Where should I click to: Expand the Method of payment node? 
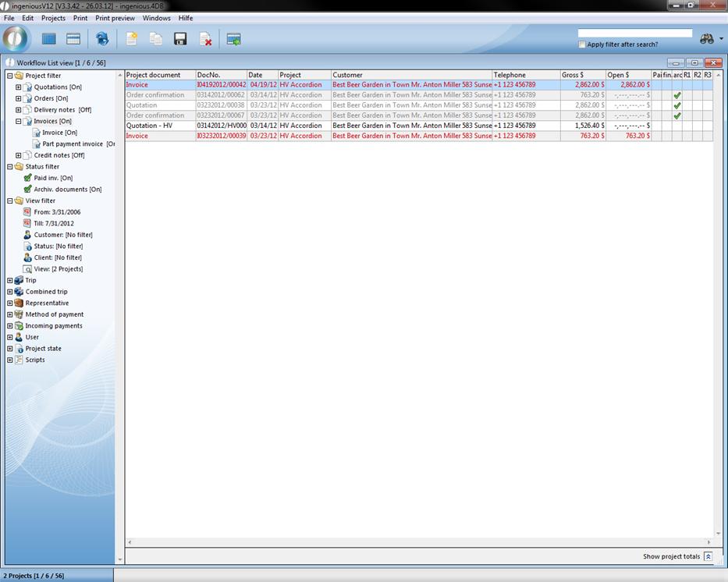[x=10, y=314]
